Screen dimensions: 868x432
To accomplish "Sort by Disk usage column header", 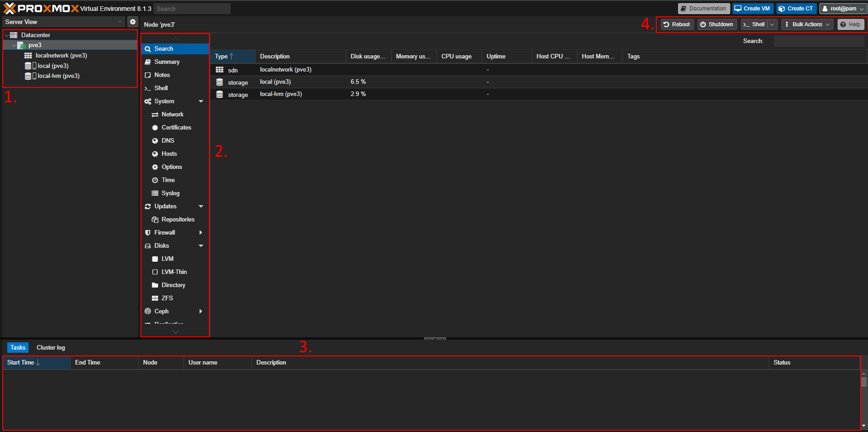I will point(369,57).
